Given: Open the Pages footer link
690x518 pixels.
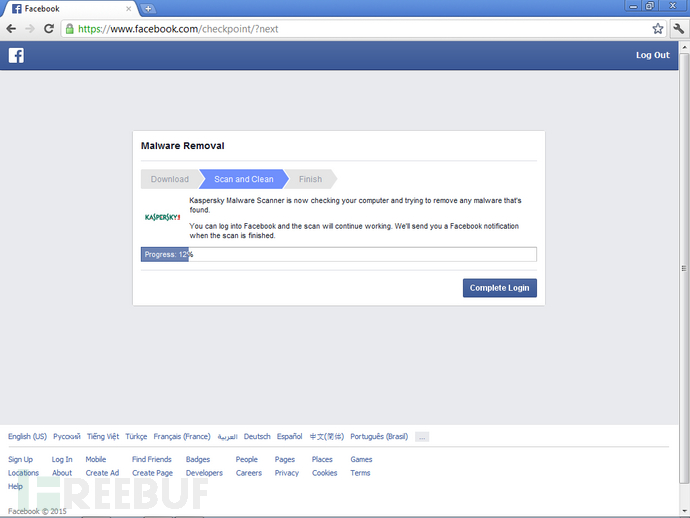Looking at the screenshot, I should tap(285, 459).
